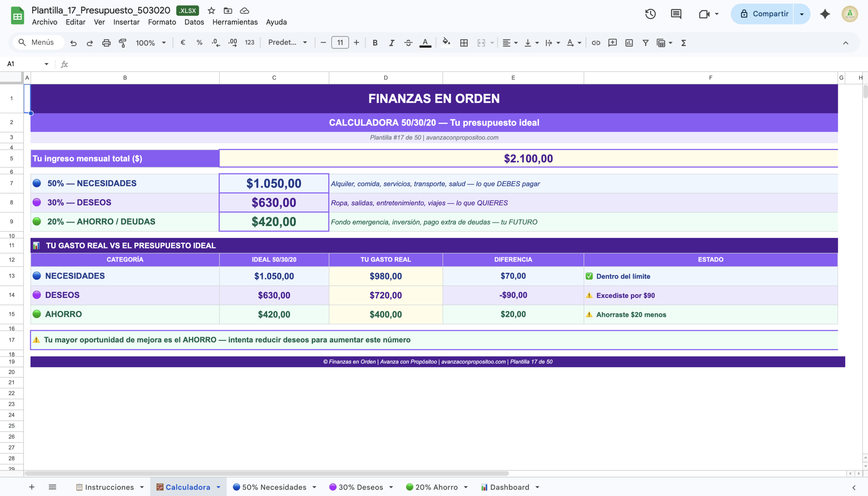The height and width of the screenshot is (496, 868).
Task: Click the insert chart icon
Action: [x=629, y=43]
